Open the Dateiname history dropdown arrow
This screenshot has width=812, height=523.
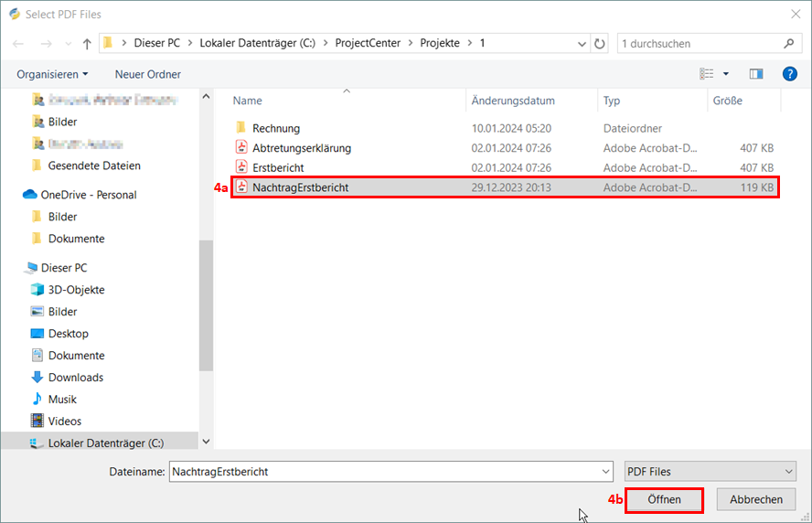tap(606, 472)
